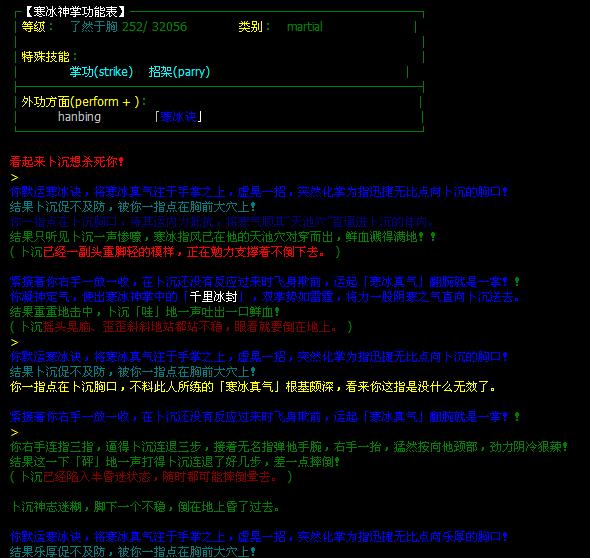Click the 等级 label in skill table
The image size is (590, 558).
coord(33,27)
